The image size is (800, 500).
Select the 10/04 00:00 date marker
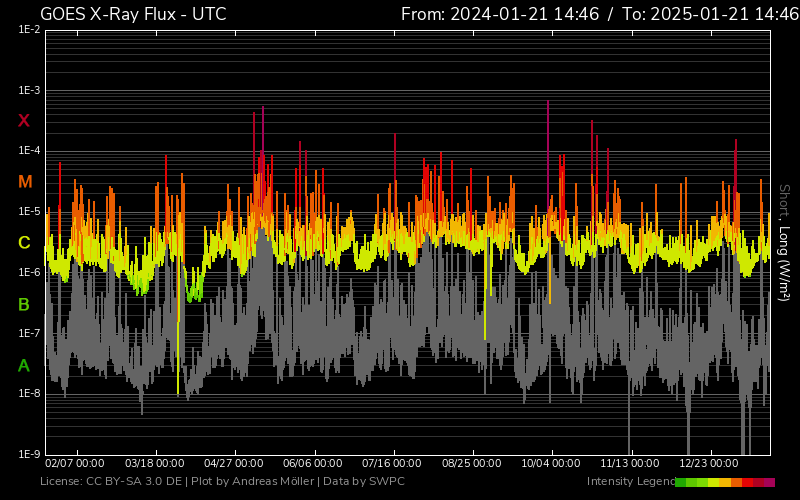550,464
